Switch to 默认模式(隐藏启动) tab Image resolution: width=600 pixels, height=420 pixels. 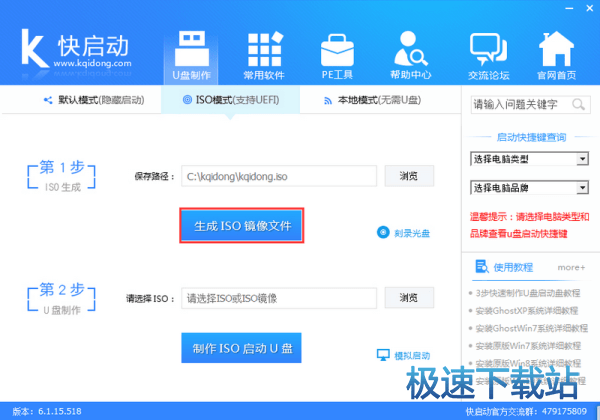coord(94,100)
